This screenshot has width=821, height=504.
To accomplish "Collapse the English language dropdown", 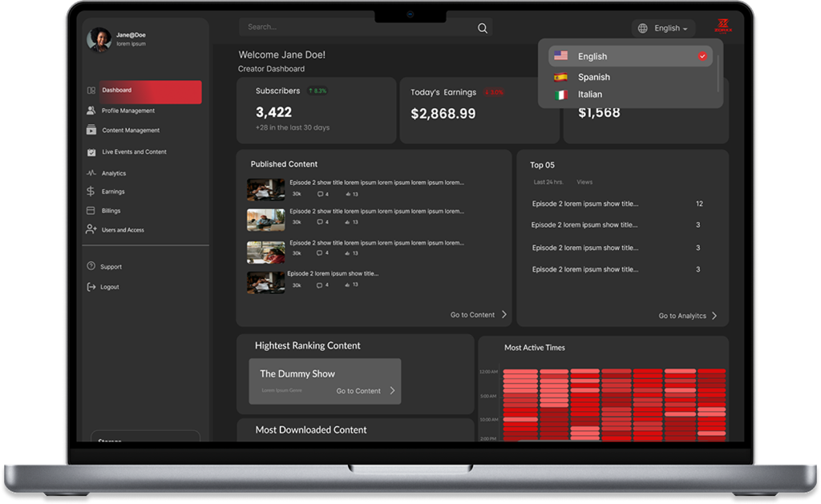I will 671,28.
